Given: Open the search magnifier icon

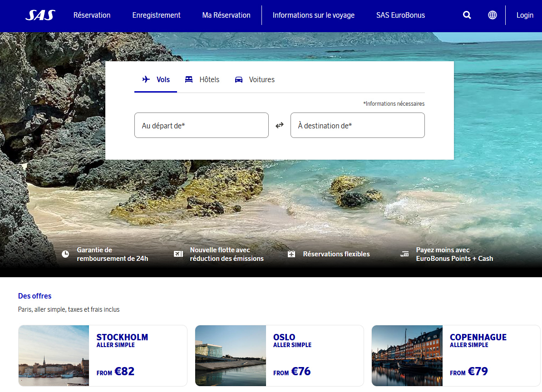Looking at the screenshot, I should (x=467, y=15).
